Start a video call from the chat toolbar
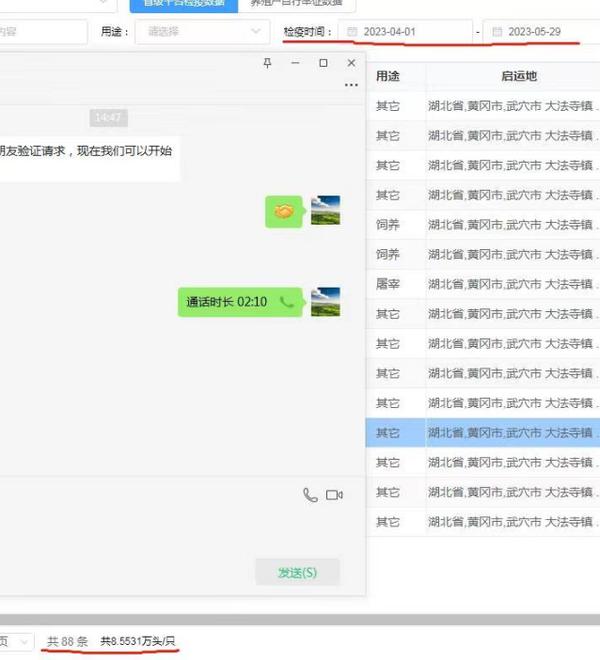The image size is (600, 660). point(334,495)
